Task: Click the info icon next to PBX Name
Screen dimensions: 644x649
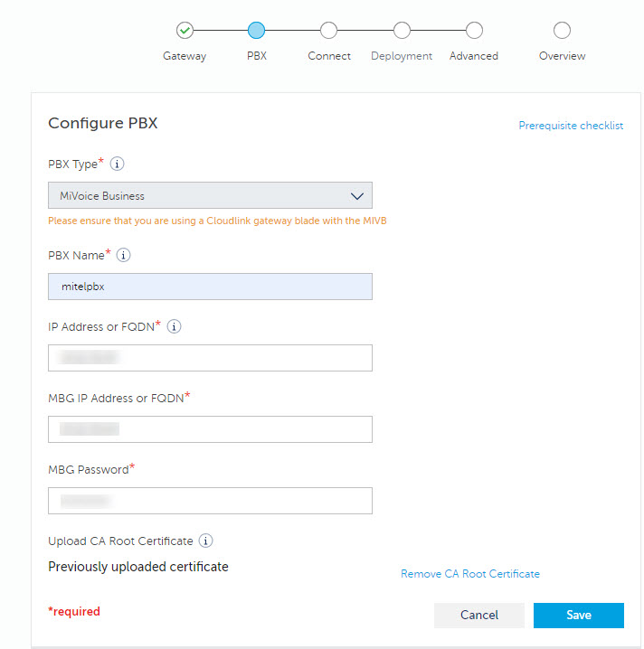Action: (x=124, y=255)
